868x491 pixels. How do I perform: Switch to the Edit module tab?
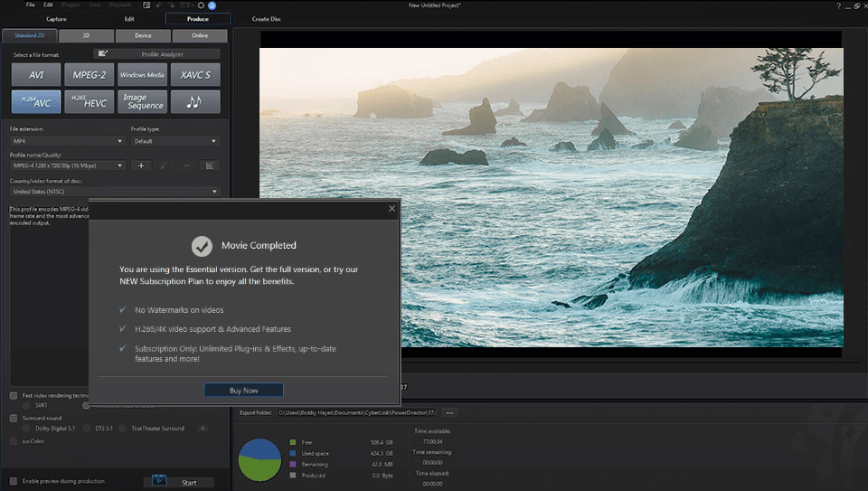pyautogui.click(x=129, y=19)
